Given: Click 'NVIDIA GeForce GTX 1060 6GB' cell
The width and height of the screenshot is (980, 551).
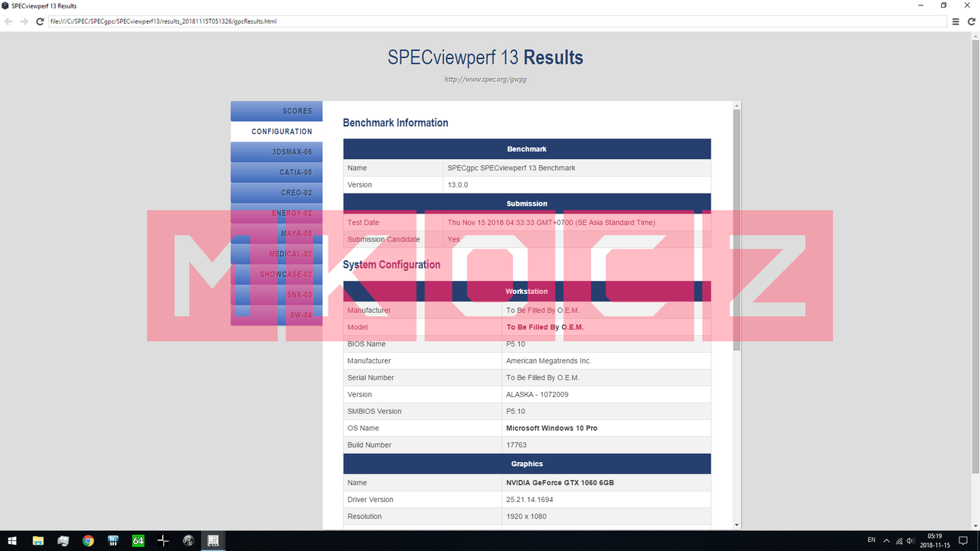Looking at the screenshot, I should (x=606, y=483).
